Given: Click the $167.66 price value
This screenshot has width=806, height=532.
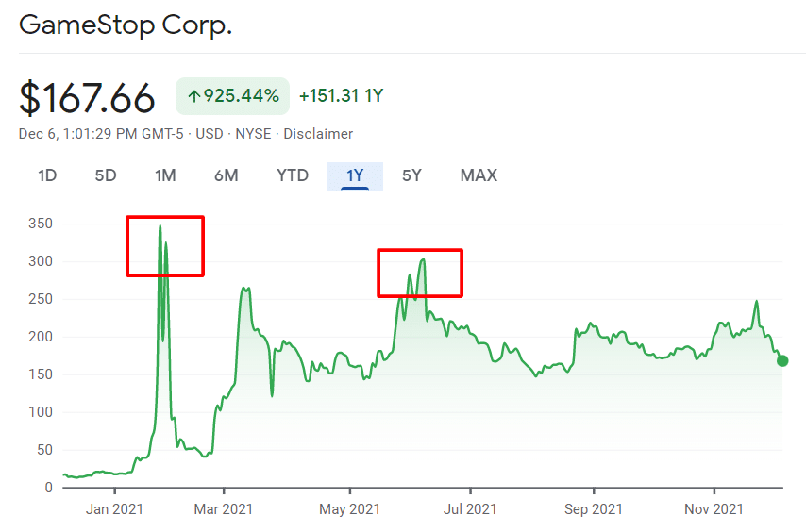Looking at the screenshot, I should [x=87, y=97].
